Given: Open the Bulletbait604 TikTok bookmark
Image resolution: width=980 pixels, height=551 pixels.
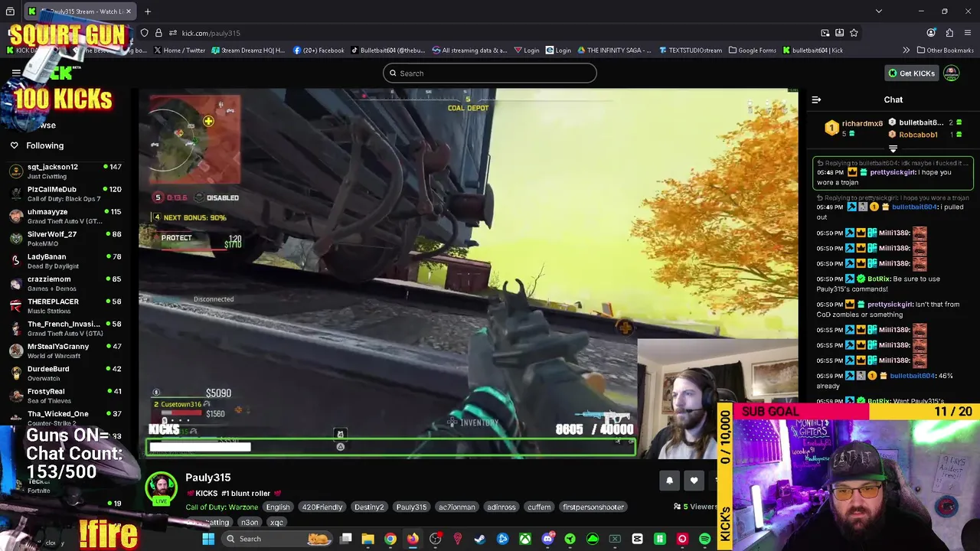Looking at the screenshot, I should coord(387,51).
